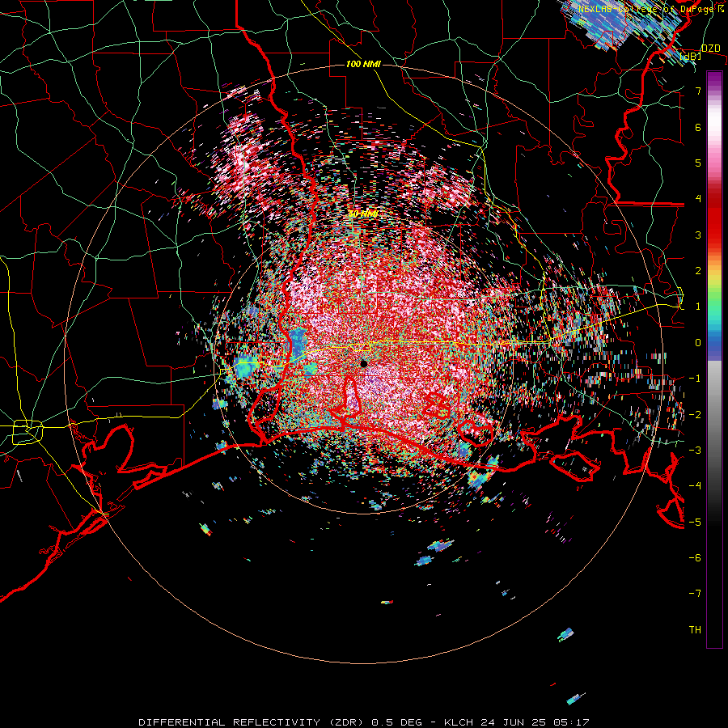
Task: Click the "2" value on the color scale
Action: click(698, 271)
